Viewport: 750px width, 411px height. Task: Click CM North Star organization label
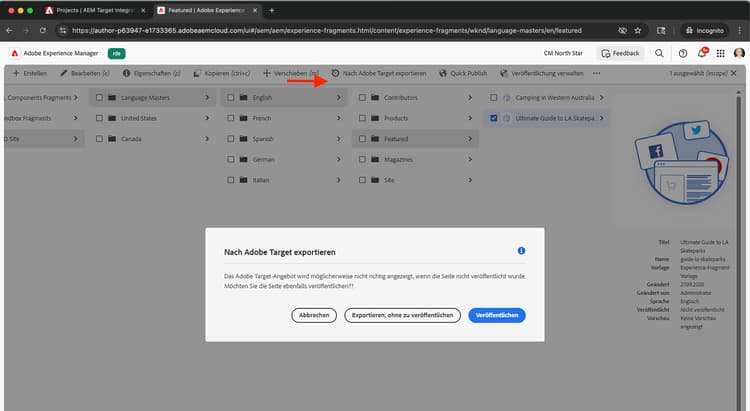coord(563,54)
